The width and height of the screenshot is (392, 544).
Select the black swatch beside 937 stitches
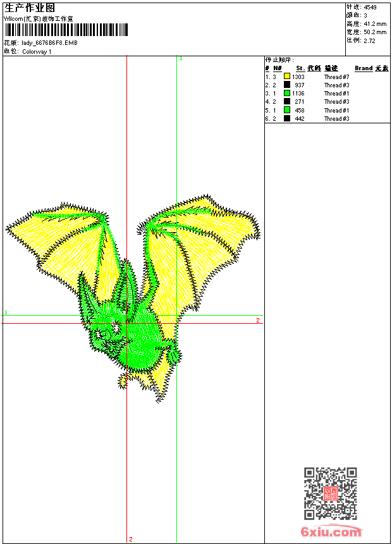click(x=287, y=85)
